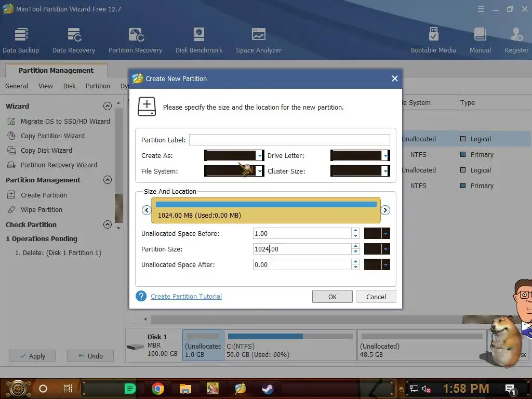The image size is (532, 399).
Task: Open the Data Backup tool
Action: click(21, 41)
